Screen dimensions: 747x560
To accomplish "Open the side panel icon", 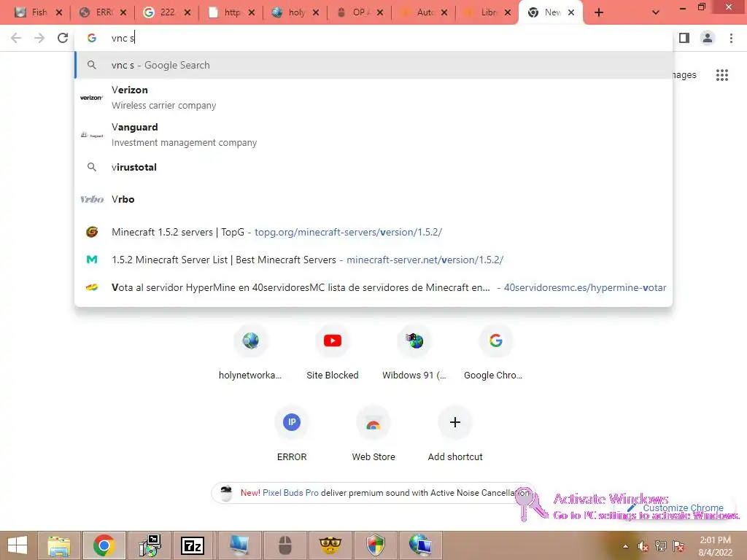I will (x=684, y=38).
